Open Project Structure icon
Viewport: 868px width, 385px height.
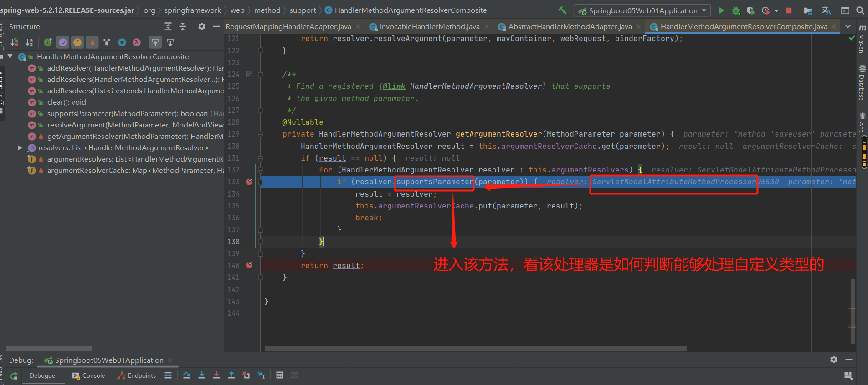[807, 10]
